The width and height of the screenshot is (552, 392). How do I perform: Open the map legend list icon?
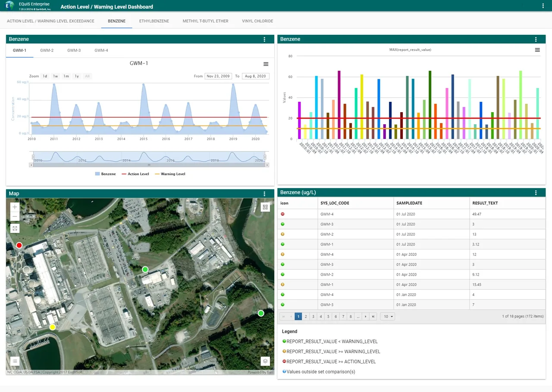pyautogui.click(x=15, y=361)
